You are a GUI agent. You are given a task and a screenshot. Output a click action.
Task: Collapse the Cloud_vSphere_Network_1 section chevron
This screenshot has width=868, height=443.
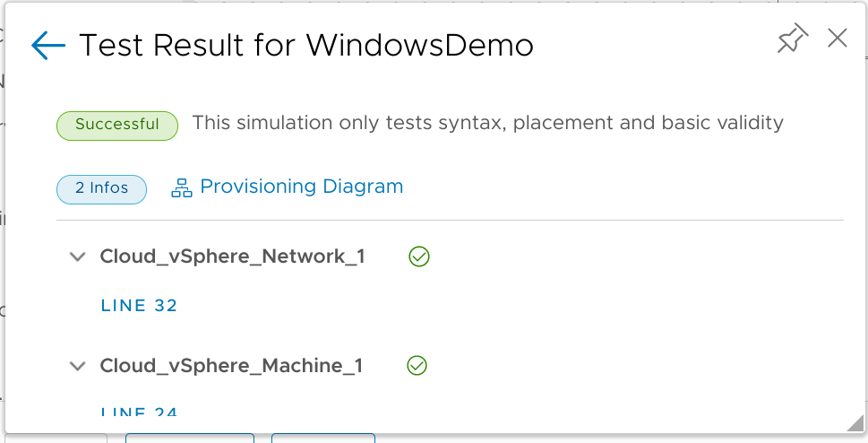78,257
